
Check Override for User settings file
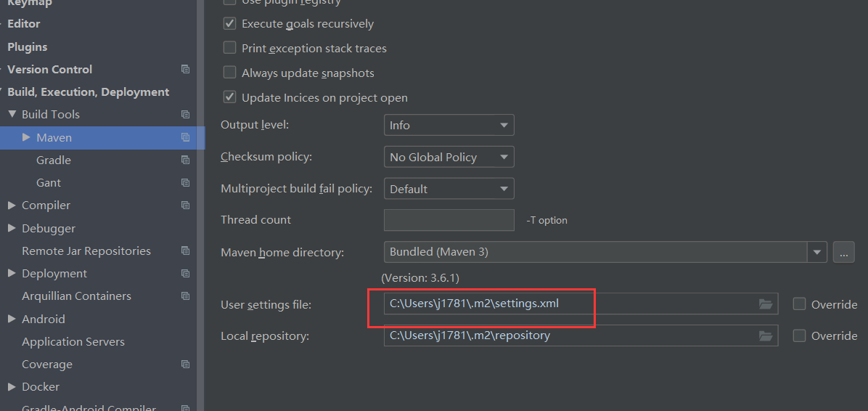pos(799,304)
